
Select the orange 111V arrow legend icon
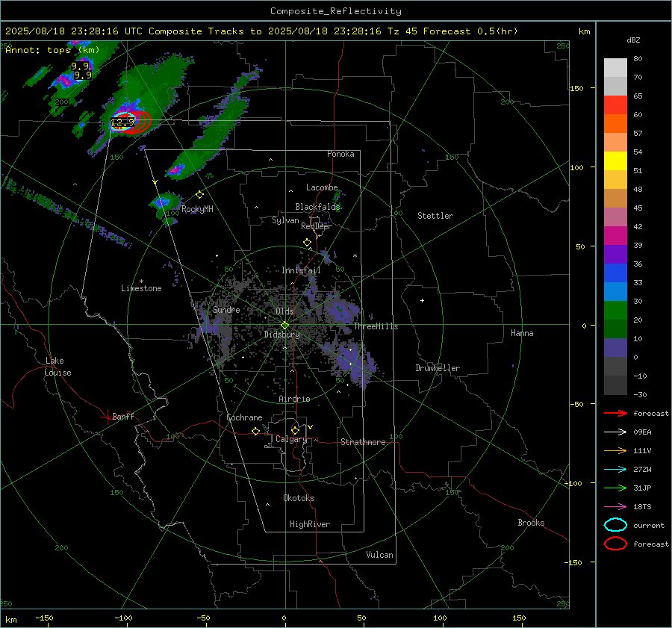pyautogui.click(x=615, y=450)
